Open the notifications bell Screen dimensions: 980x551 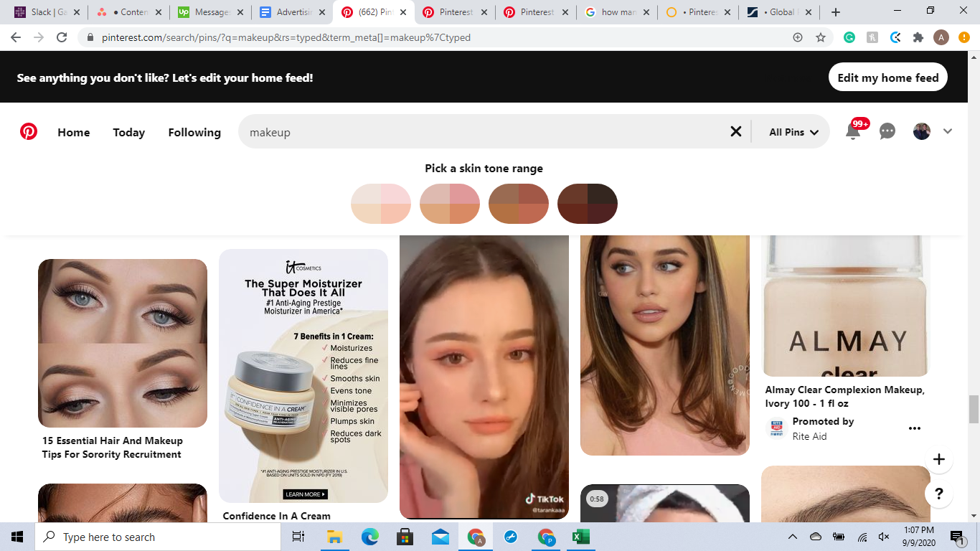point(853,131)
